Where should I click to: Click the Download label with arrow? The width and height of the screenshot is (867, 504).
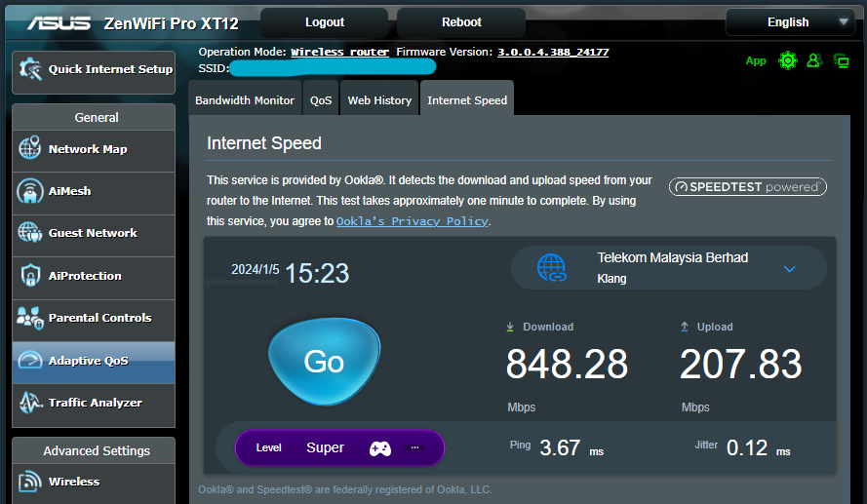coord(540,327)
